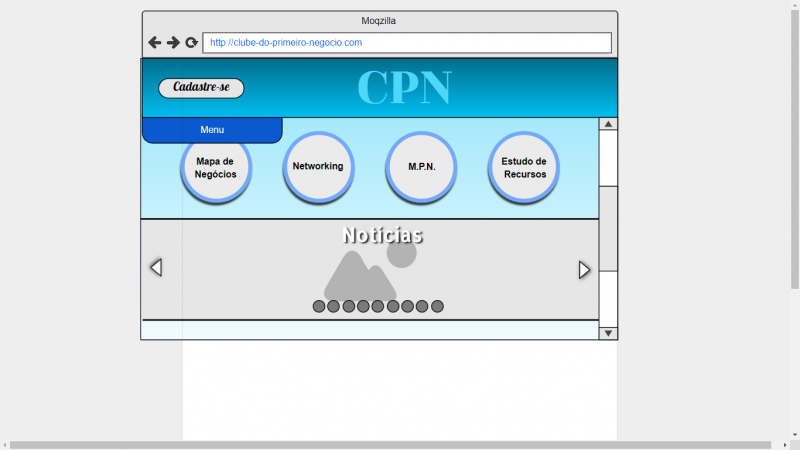This screenshot has height=450, width=800.
Task: Open the Networking circle button
Action: (318, 167)
